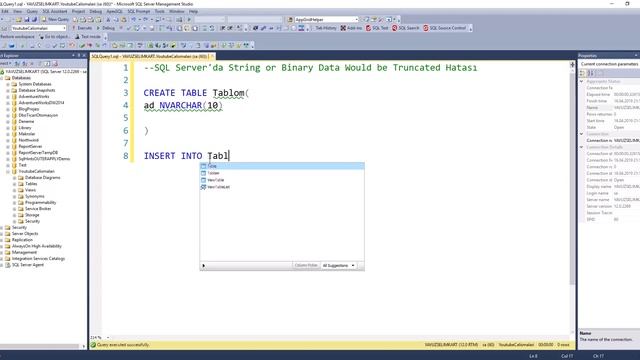Open the Help menu
The image size is (640, 360).
(x=193, y=11)
